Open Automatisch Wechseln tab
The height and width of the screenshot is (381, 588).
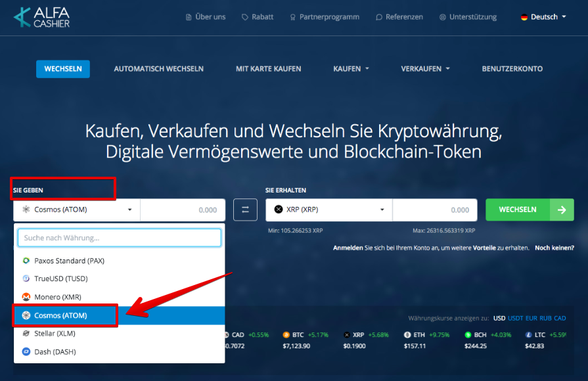click(x=158, y=69)
